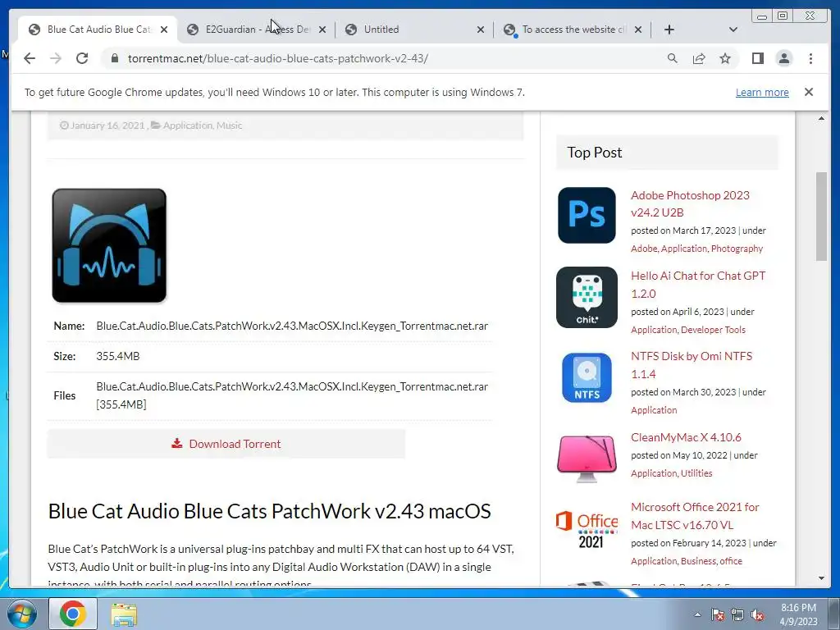
Task: Open the Windows Start menu orb
Action: tap(22, 614)
